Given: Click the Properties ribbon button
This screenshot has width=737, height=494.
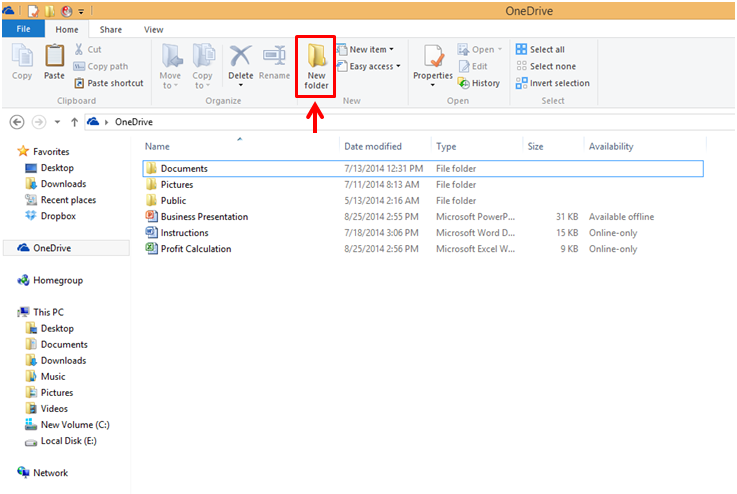Looking at the screenshot, I should 433,62.
